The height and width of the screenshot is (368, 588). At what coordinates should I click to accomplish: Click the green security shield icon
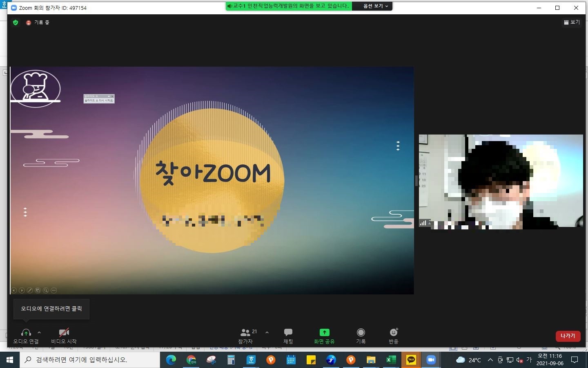tap(16, 22)
